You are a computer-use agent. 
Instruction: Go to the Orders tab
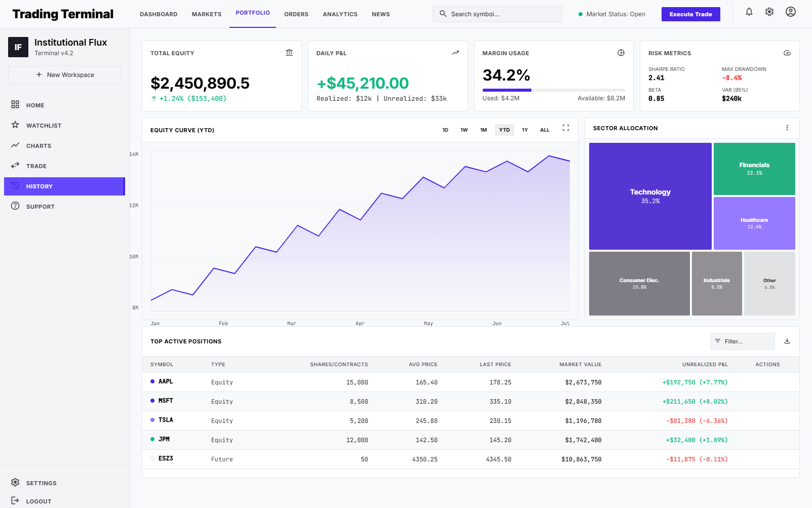coord(296,14)
